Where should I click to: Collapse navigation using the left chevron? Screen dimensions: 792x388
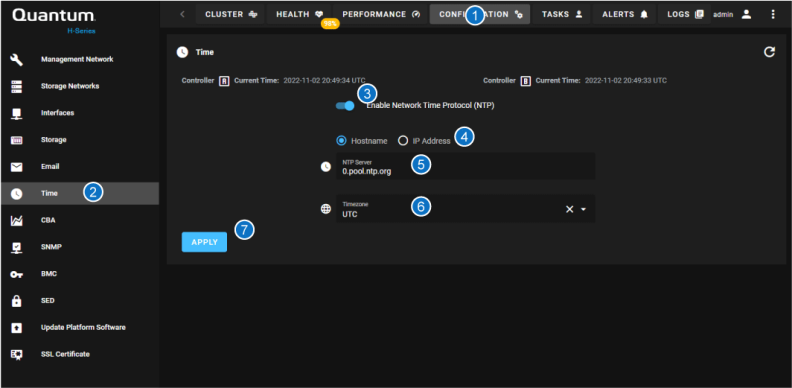click(x=182, y=14)
